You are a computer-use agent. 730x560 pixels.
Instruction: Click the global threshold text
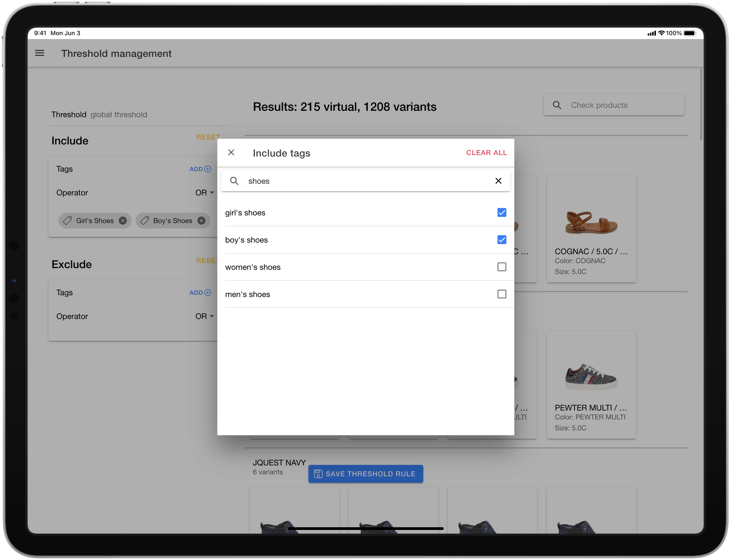[119, 115]
